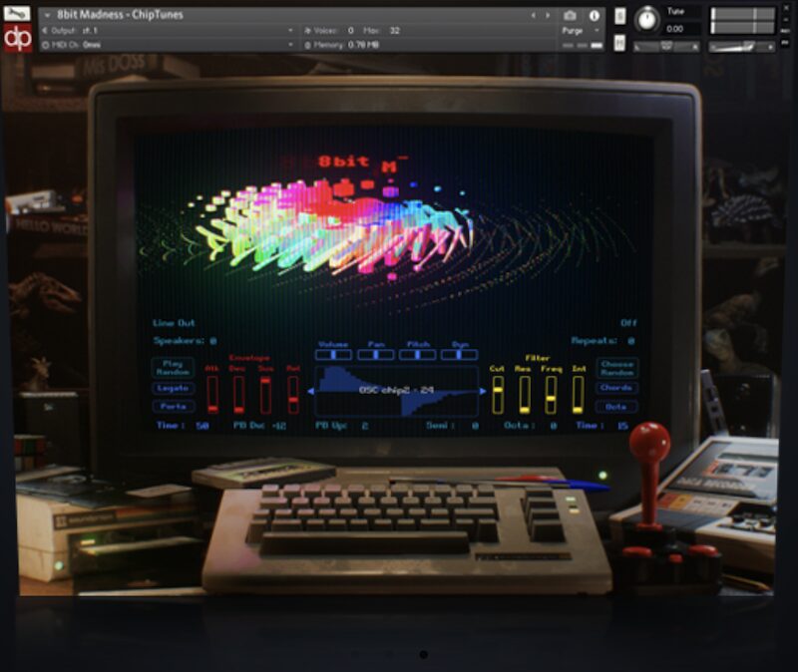Toggle the Octa button on the right

(x=616, y=407)
